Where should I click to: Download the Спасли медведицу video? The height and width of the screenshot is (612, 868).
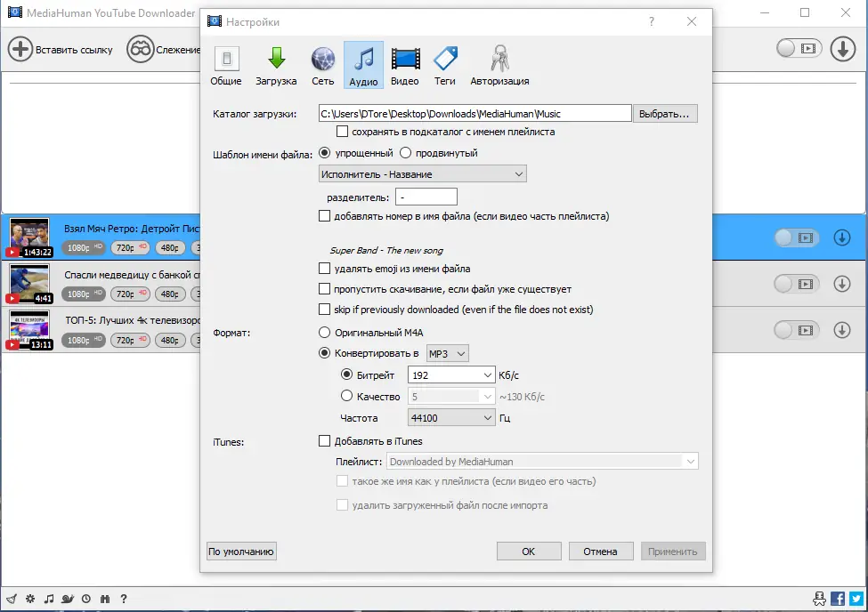click(842, 284)
